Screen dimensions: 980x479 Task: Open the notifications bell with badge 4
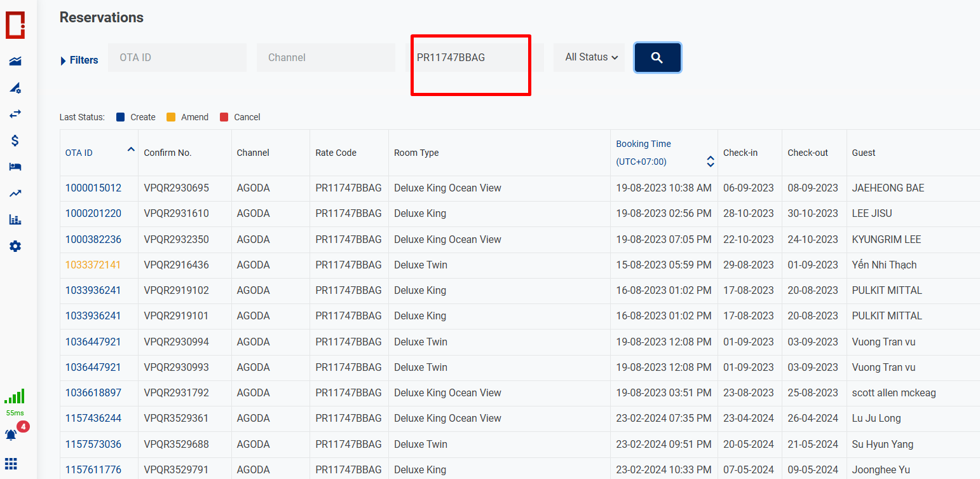tap(11, 435)
